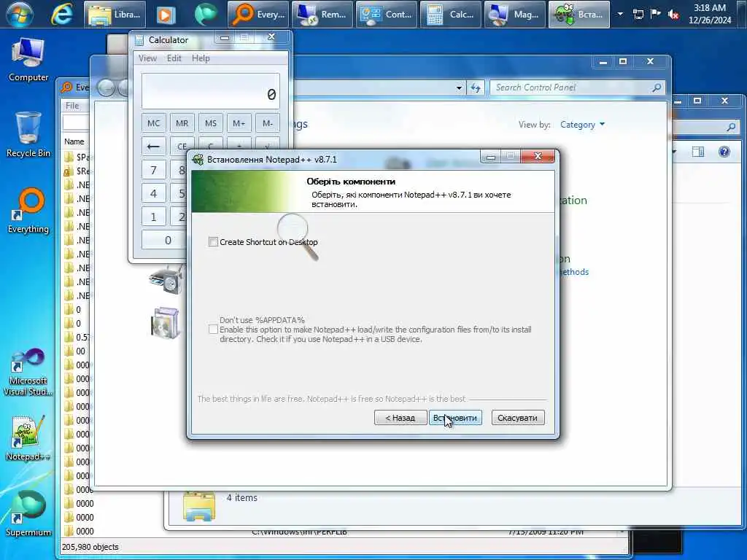
Task: Click Встановити to install Notepad++
Action: [455, 418]
